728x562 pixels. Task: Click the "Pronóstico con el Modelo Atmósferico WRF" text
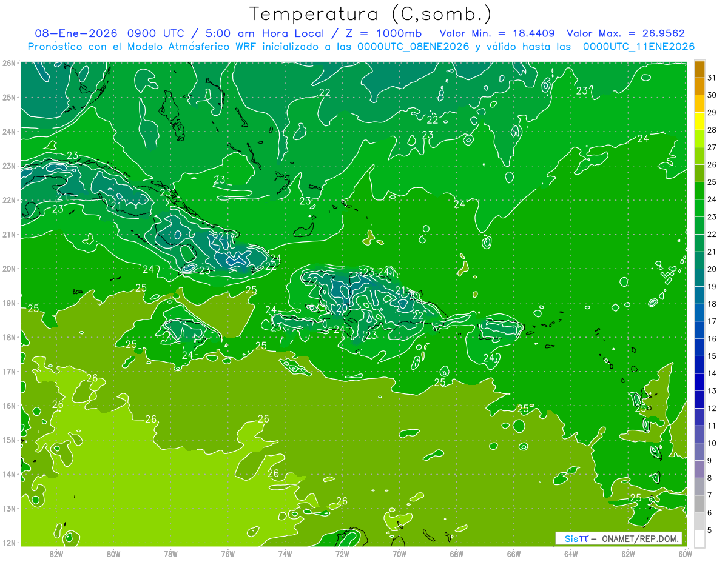click(x=144, y=47)
